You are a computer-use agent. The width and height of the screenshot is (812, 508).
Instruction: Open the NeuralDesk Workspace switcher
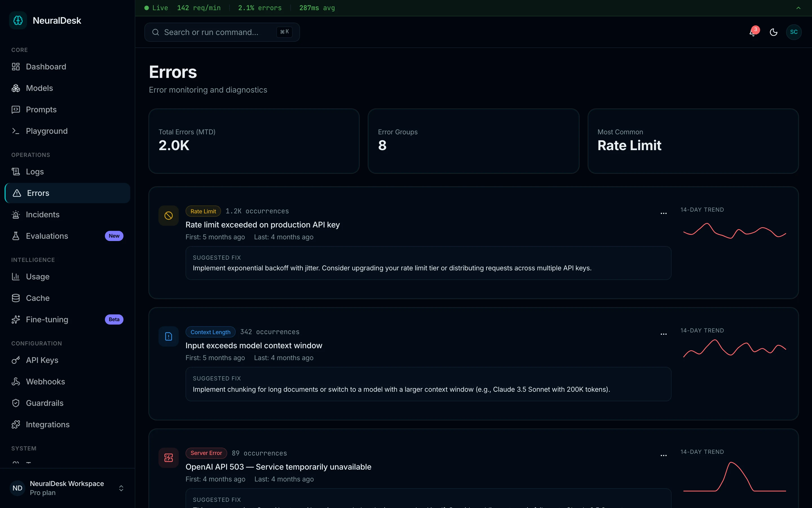67,488
